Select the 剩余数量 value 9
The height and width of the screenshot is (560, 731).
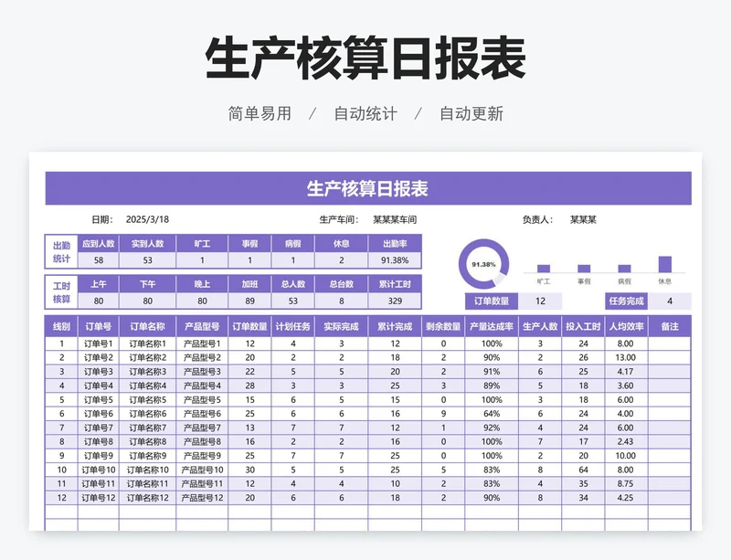coord(443,414)
